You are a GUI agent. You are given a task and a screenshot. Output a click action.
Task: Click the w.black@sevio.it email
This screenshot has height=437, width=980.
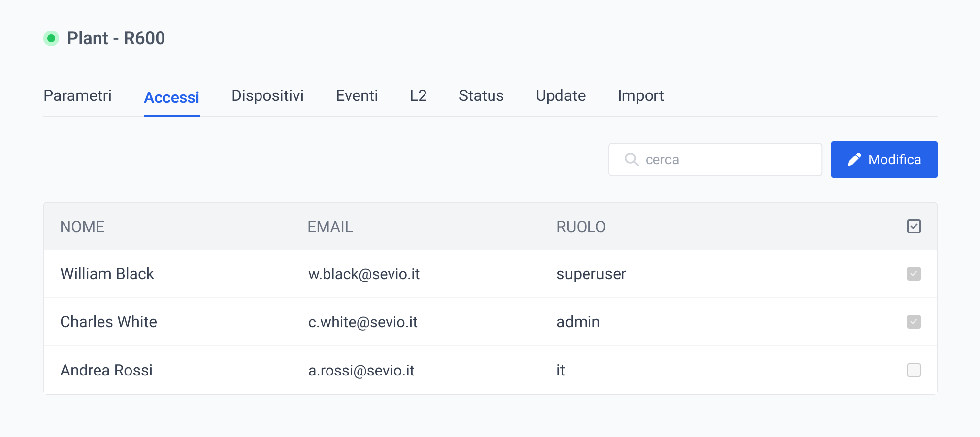(x=364, y=274)
